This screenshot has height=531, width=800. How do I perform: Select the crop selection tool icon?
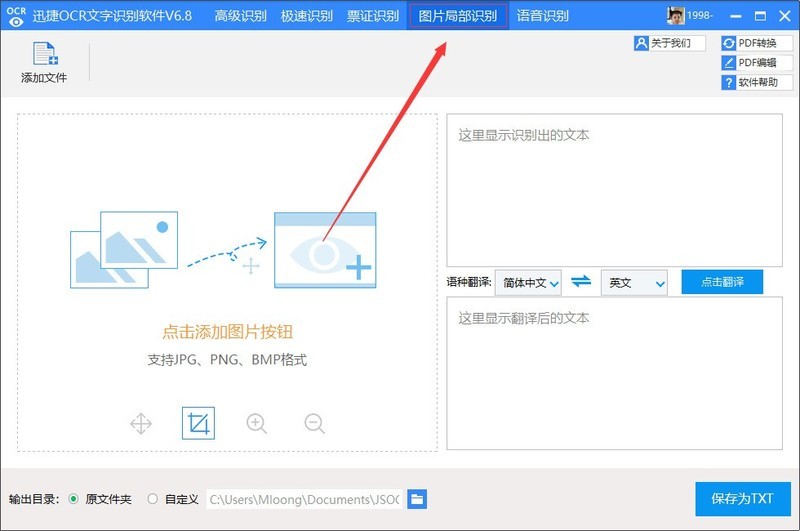[x=198, y=423]
